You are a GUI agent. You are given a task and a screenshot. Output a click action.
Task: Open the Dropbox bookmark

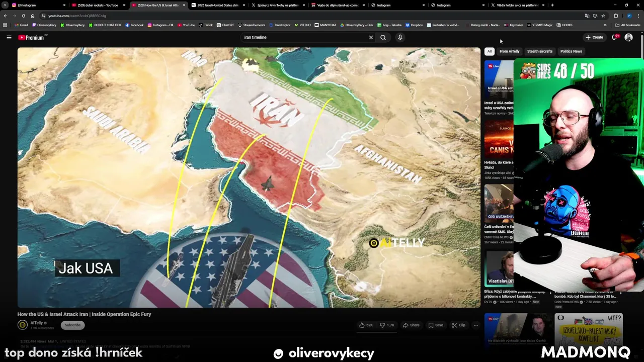[414, 25]
